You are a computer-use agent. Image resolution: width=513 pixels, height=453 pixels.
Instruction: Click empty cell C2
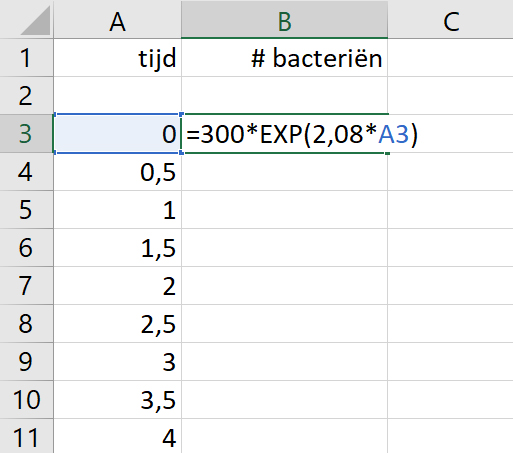click(451, 96)
